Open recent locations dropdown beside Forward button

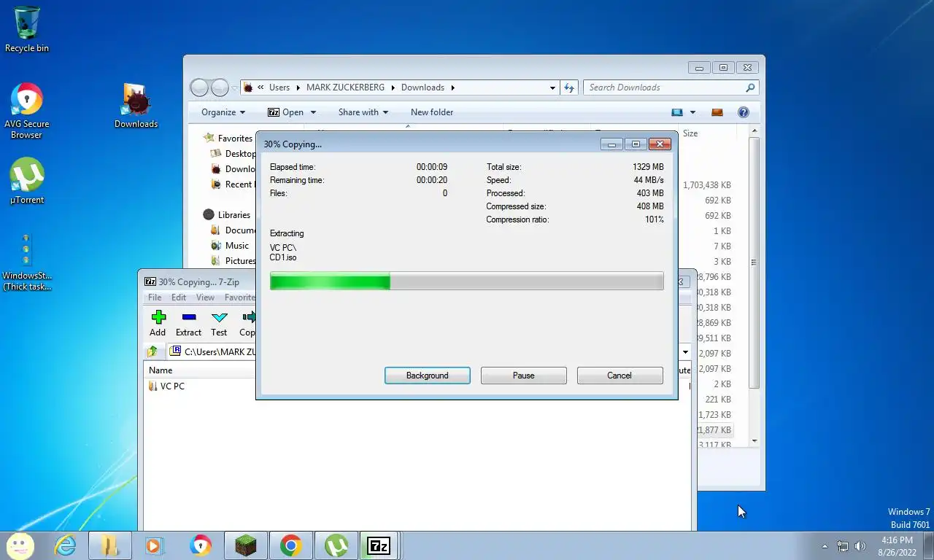(x=234, y=87)
